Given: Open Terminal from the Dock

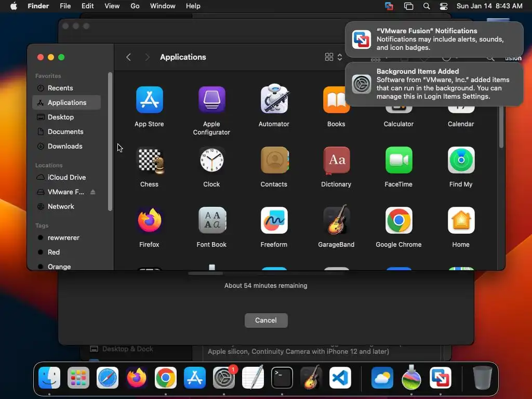Looking at the screenshot, I should (x=282, y=378).
